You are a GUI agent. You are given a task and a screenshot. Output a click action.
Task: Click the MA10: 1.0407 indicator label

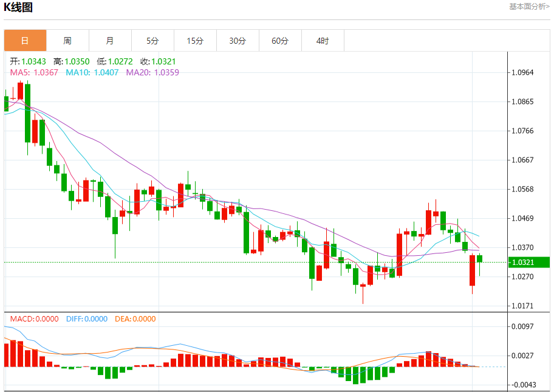click(92, 72)
